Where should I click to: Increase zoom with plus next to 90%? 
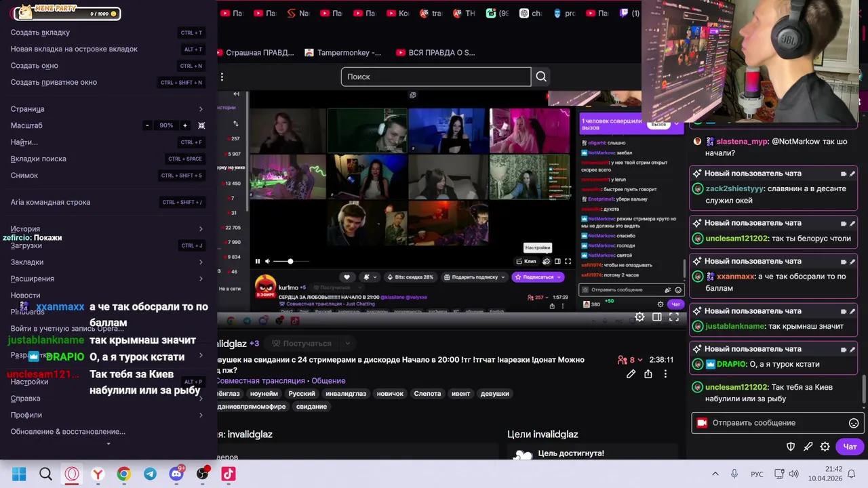coord(184,125)
